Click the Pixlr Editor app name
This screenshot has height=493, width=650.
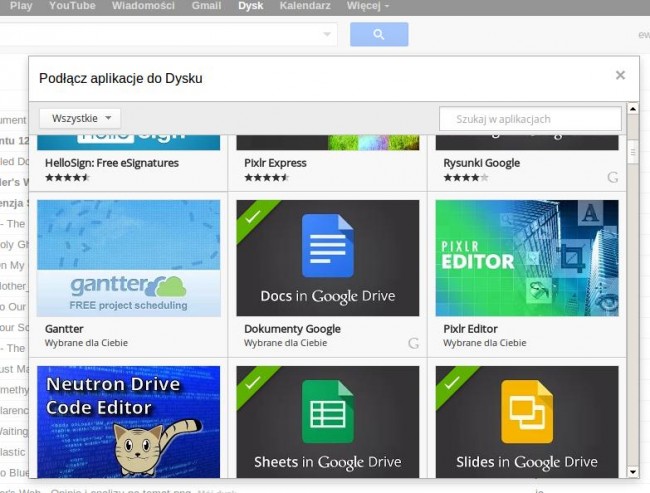[471, 329]
